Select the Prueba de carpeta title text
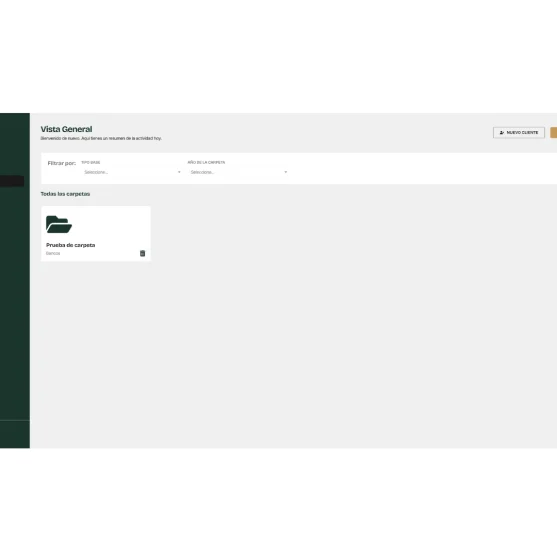The width and height of the screenshot is (557, 557). point(71,245)
